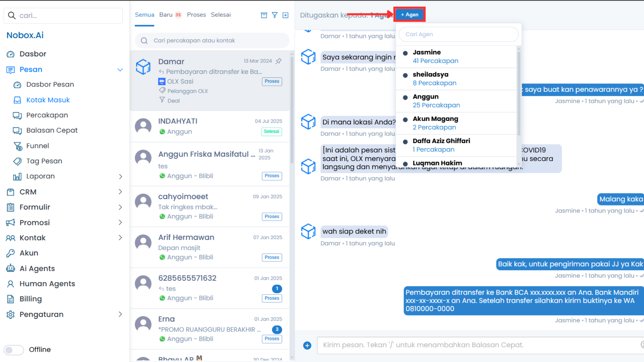Open Ai Agents from sidebar
Screen dimensions: 644x362
37,268
